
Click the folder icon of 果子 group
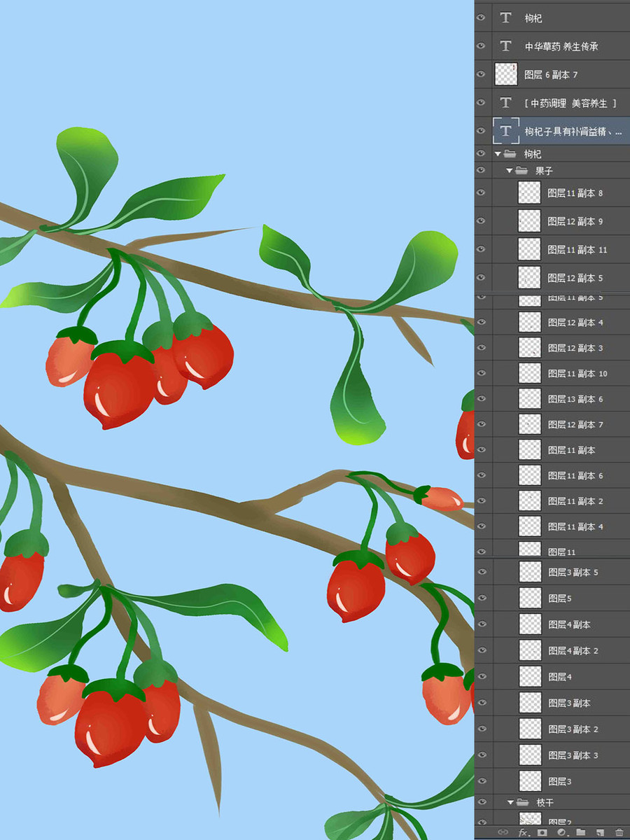(x=521, y=170)
